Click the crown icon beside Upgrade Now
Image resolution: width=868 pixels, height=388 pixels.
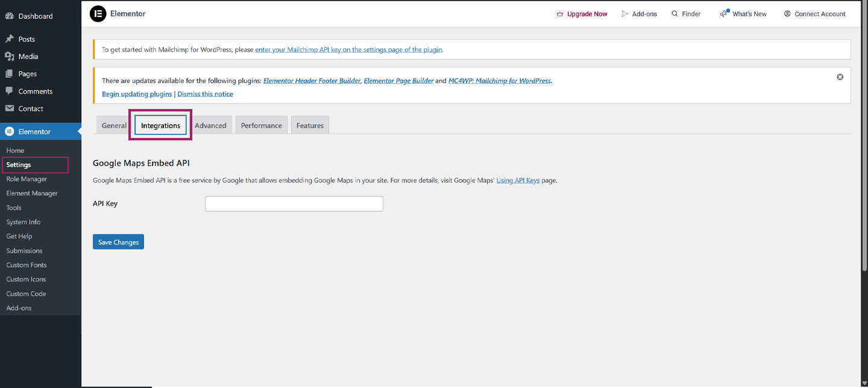tap(560, 14)
